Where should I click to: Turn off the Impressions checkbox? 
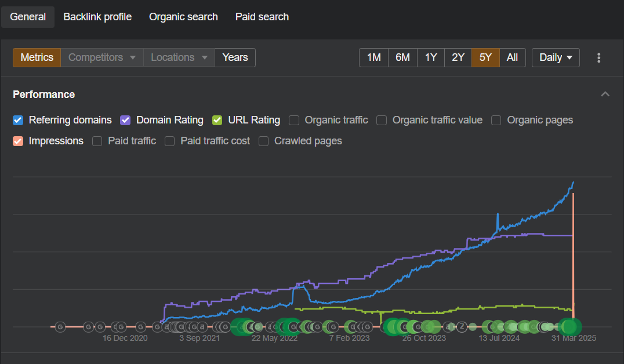tap(18, 141)
